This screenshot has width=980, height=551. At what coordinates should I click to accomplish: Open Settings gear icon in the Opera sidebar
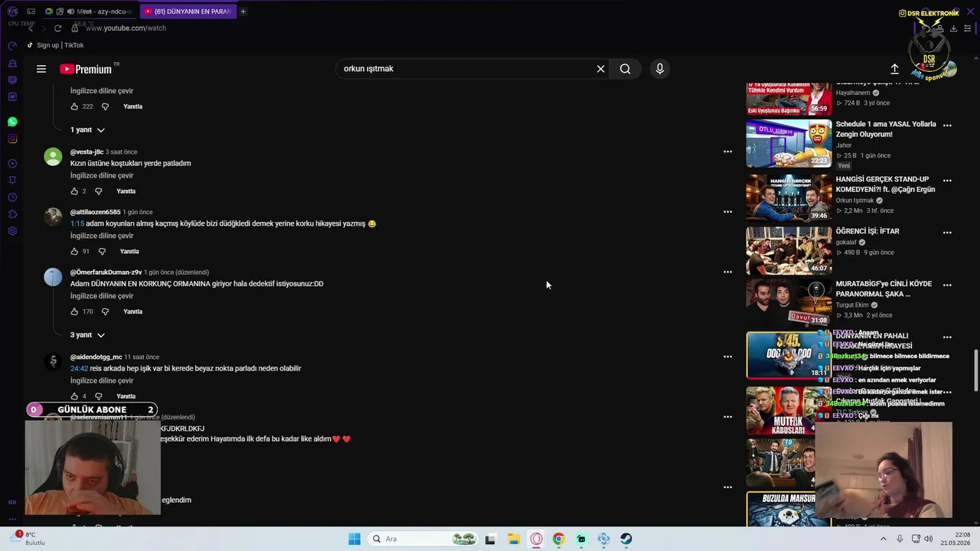pos(12,231)
